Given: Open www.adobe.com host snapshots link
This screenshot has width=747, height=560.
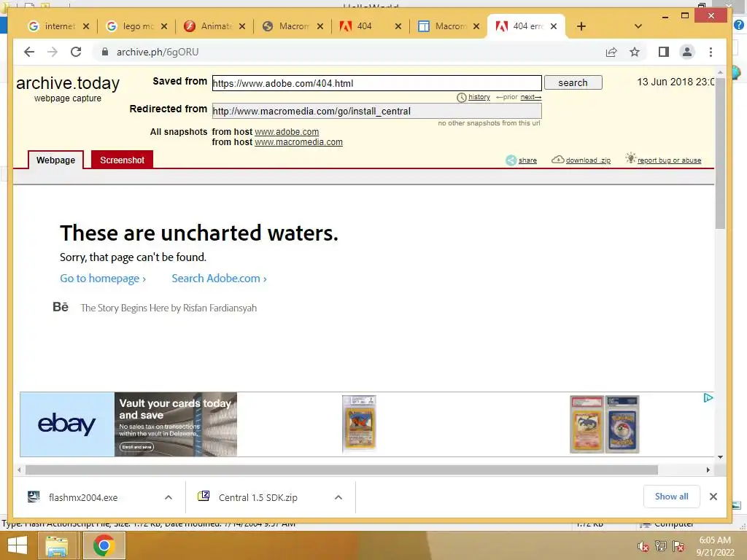Looking at the screenshot, I should pos(287,132).
